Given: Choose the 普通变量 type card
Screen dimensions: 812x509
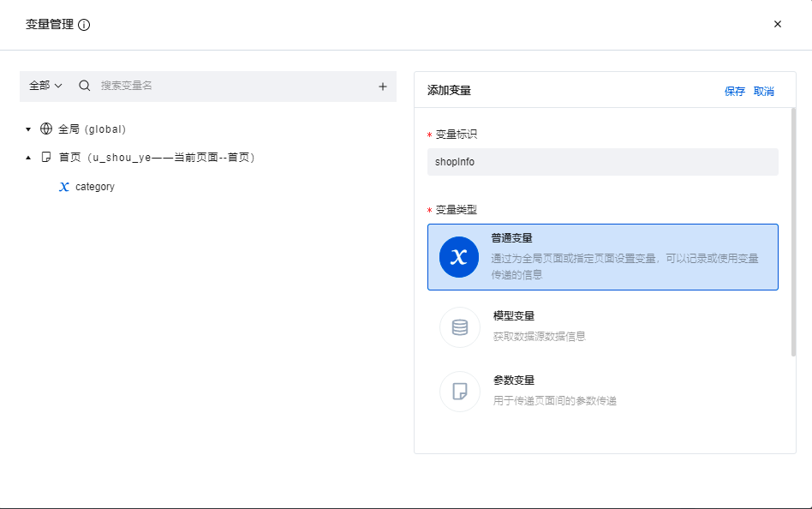Looking at the screenshot, I should point(603,257).
